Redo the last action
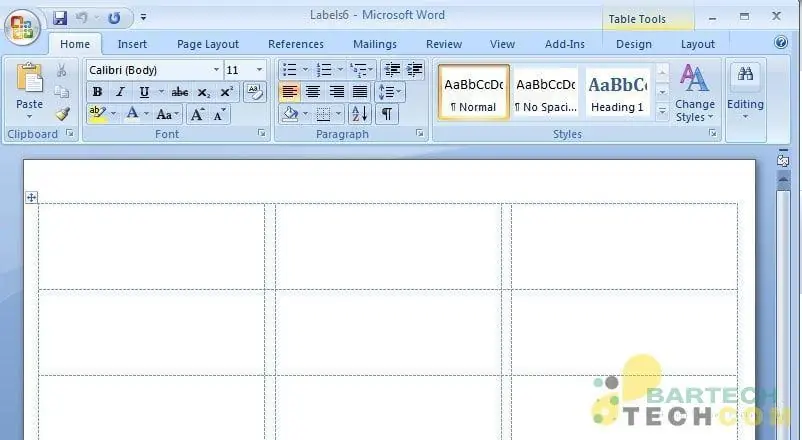Screen dimensions: 802x440 (114, 18)
